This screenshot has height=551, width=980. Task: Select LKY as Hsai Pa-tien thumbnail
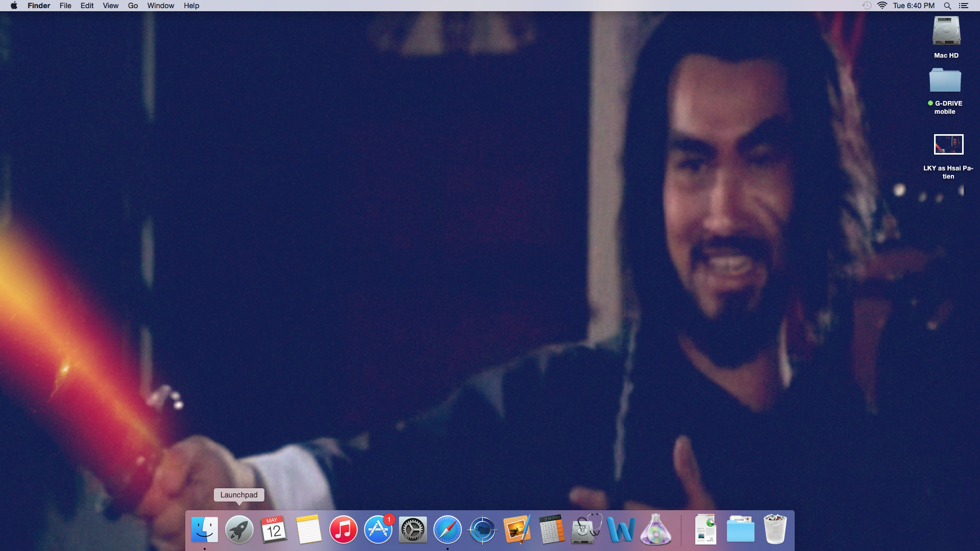coord(948,144)
